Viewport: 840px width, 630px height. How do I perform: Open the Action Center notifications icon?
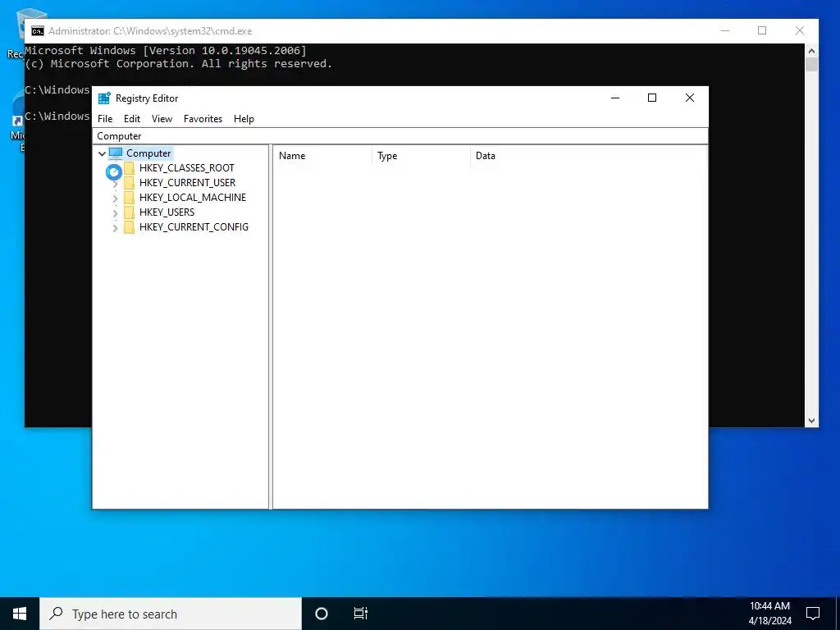coord(813,614)
